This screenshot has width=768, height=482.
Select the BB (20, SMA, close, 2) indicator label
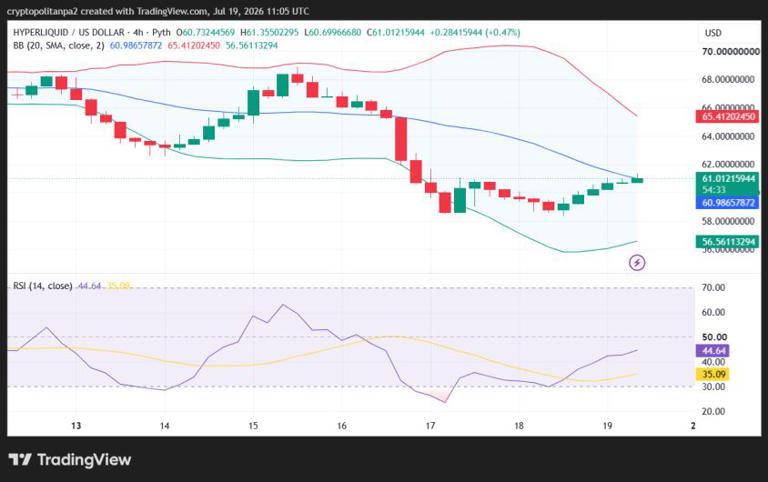click(59, 46)
